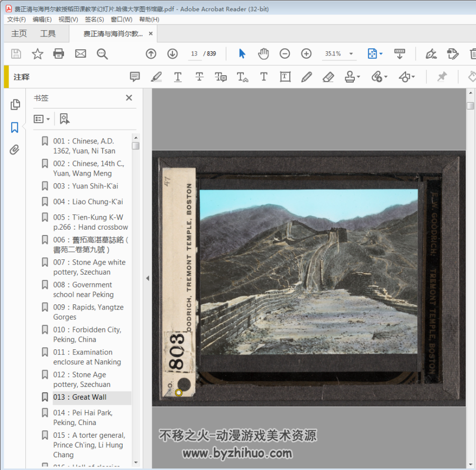Star this file as a favorite
The height and width of the screenshot is (470, 476).
pyautogui.click(x=38, y=54)
